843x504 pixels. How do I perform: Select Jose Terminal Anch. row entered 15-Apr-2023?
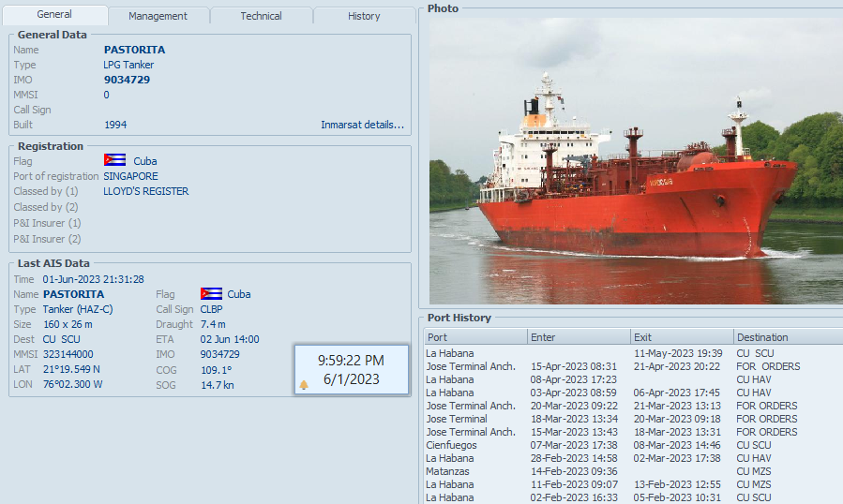pos(633,366)
